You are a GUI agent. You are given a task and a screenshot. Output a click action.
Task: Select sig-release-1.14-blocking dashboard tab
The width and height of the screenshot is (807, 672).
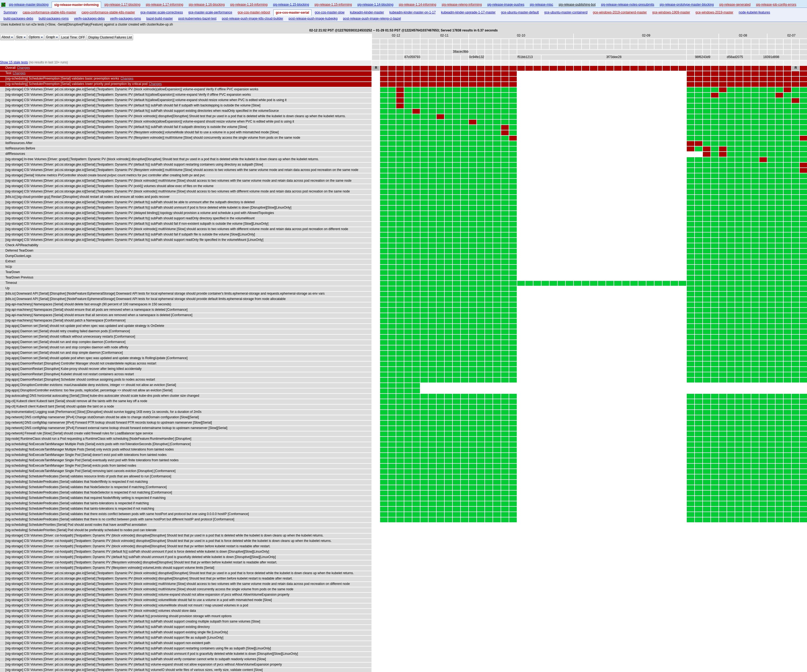click(x=376, y=5)
